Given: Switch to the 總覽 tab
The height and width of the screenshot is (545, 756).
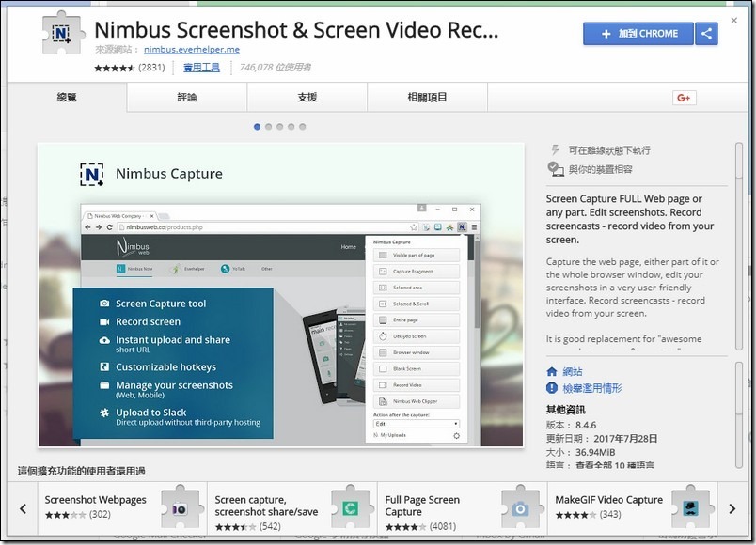Looking at the screenshot, I should [67, 98].
